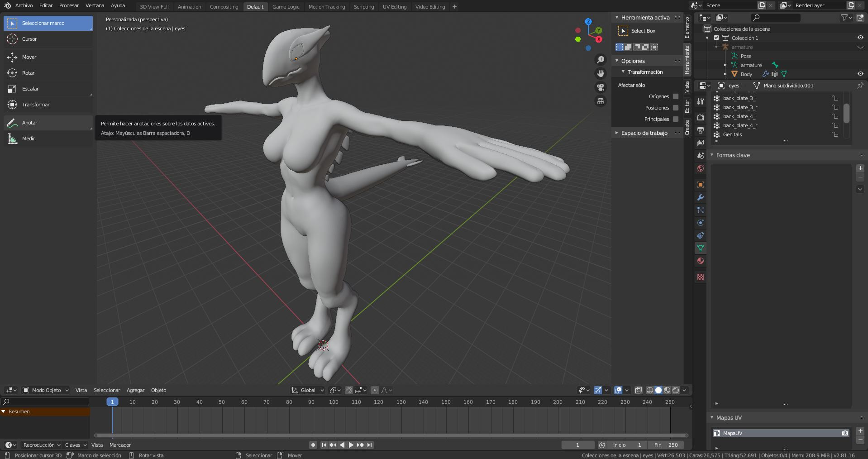Open the Output properties tab

point(701,130)
